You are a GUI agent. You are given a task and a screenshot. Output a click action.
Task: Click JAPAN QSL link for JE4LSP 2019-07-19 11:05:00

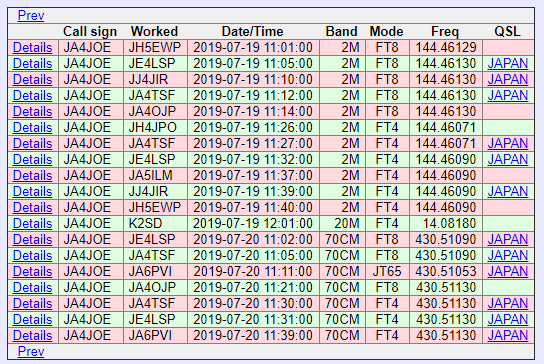pos(508,64)
